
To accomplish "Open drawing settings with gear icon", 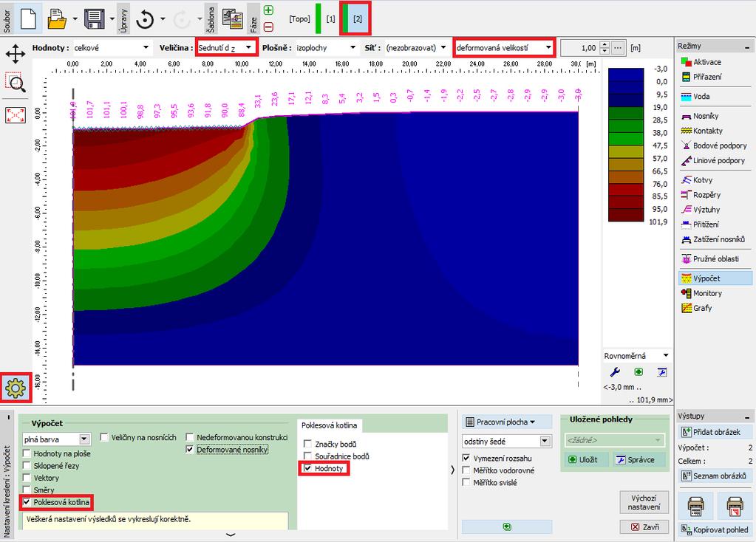I will point(16,388).
